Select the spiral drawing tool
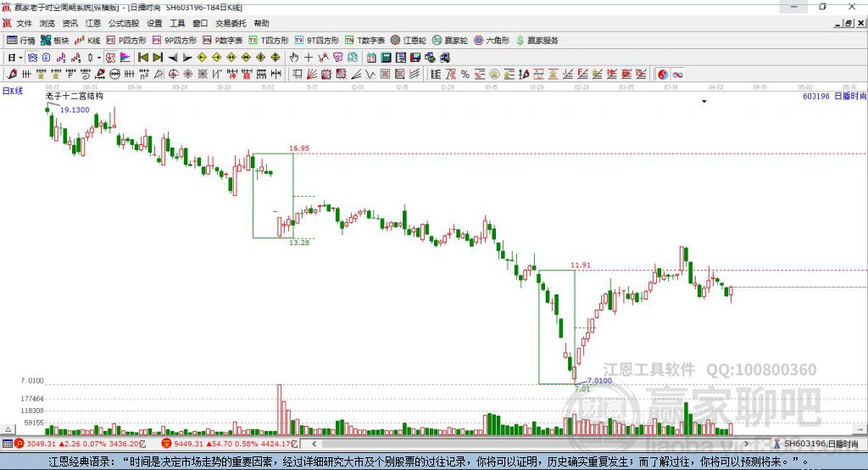Viewport: 868px width, 470px height. point(86,75)
